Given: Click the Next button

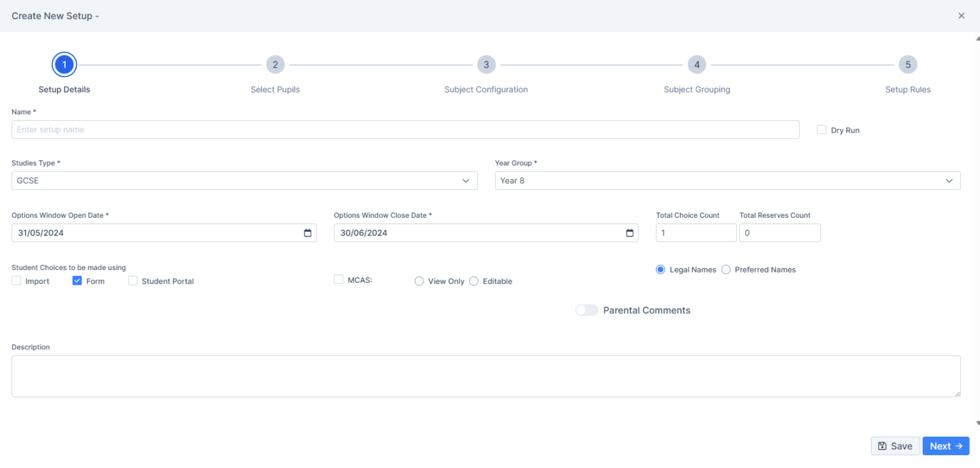Looking at the screenshot, I should 946,446.
